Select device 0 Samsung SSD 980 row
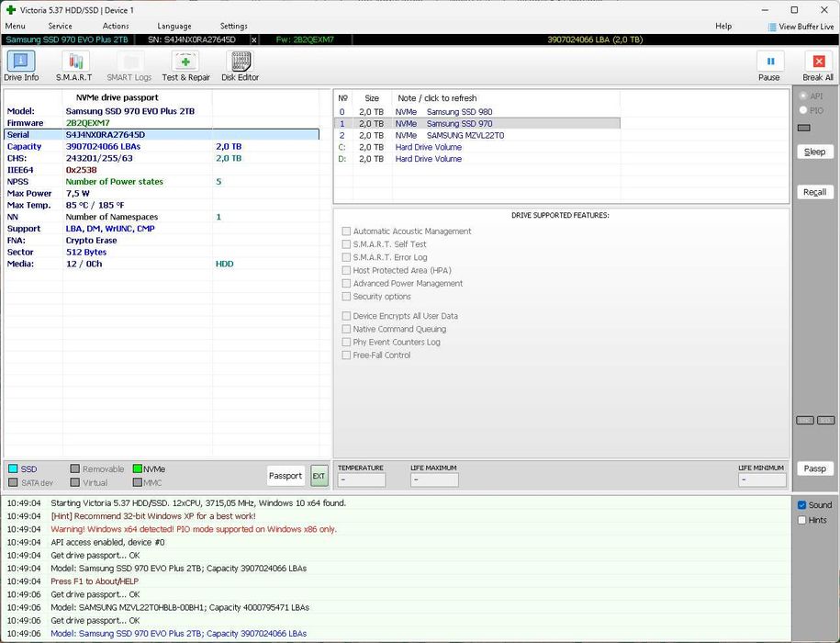 pyautogui.click(x=476, y=112)
